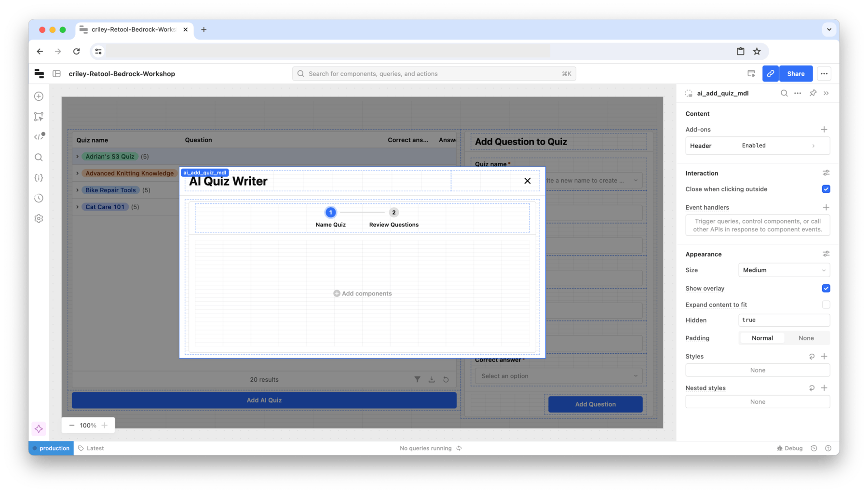Select step 1 Name Quiz
The height and width of the screenshot is (493, 868).
coord(330,217)
